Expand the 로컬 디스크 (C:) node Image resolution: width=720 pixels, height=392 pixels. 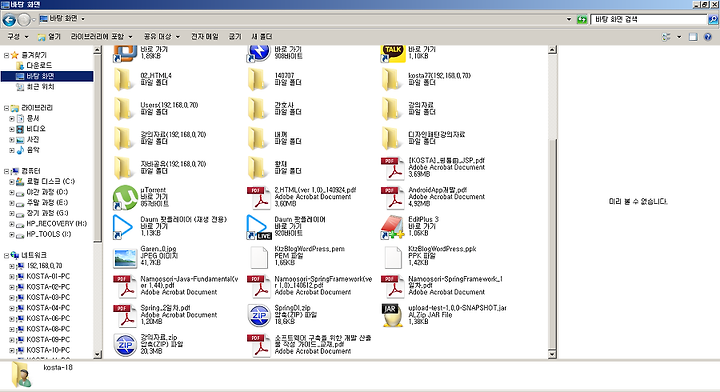pyautogui.click(x=12, y=182)
